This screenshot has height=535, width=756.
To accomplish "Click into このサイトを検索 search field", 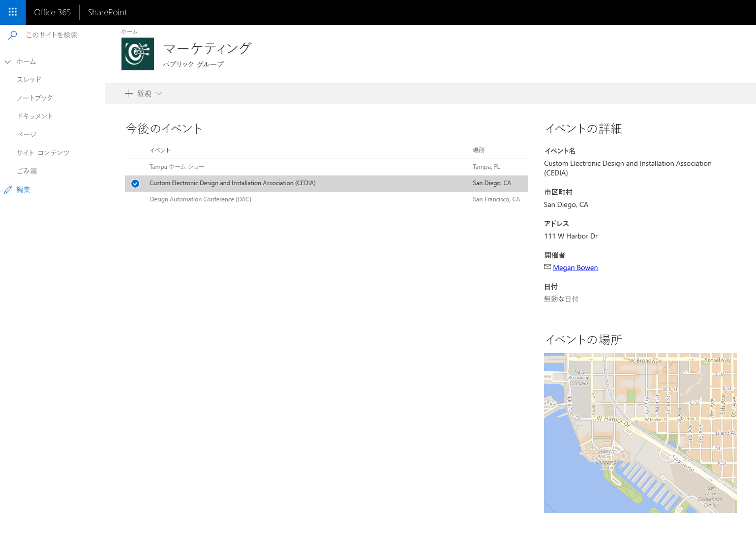I will pos(52,35).
